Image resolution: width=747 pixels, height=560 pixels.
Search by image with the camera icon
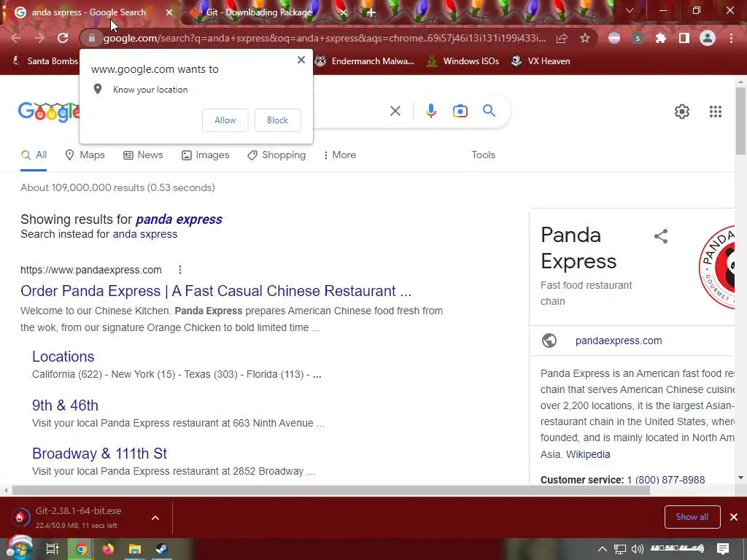tap(460, 111)
